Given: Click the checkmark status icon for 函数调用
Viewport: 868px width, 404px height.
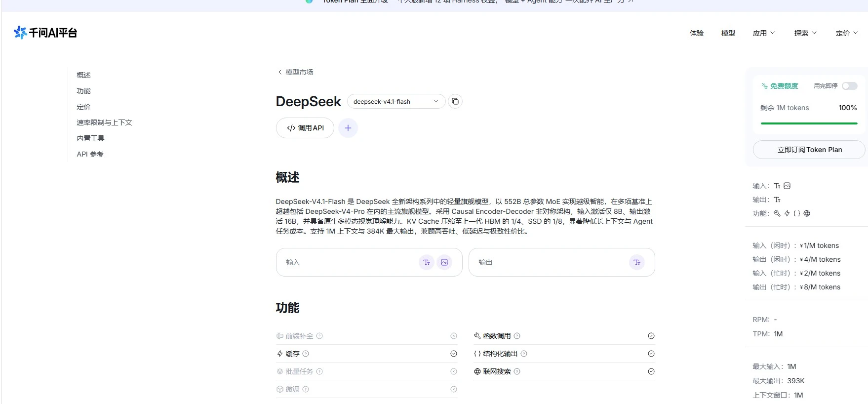Looking at the screenshot, I should pyautogui.click(x=651, y=336).
